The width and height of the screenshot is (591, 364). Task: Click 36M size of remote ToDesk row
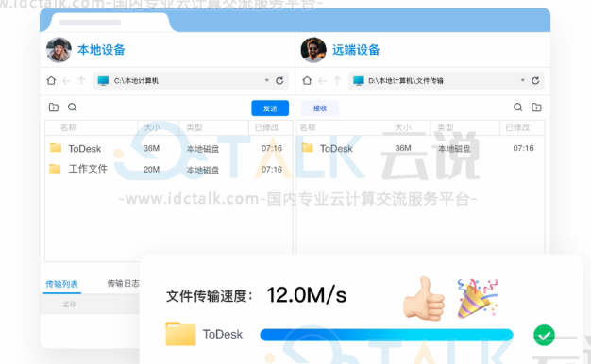pyautogui.click(x=403, y=148)
